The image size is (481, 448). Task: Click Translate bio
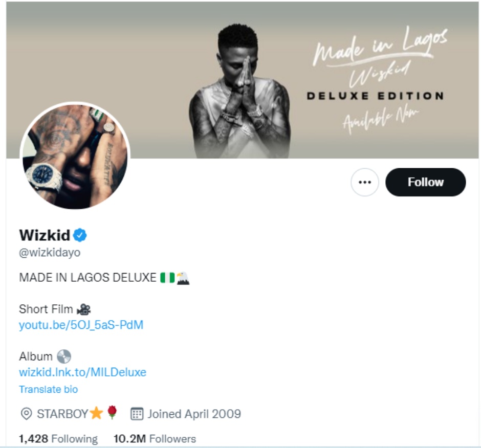pos(48,389)
